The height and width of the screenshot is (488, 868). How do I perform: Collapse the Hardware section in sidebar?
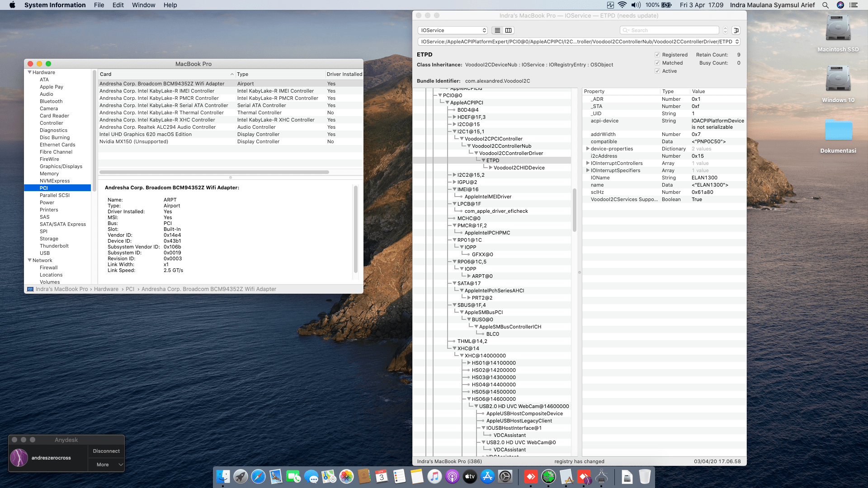click(x=30, y=72)
